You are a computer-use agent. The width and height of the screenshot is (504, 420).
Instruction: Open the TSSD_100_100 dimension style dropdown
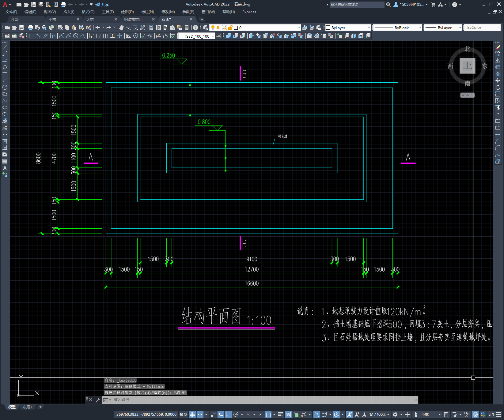point(197,36)
